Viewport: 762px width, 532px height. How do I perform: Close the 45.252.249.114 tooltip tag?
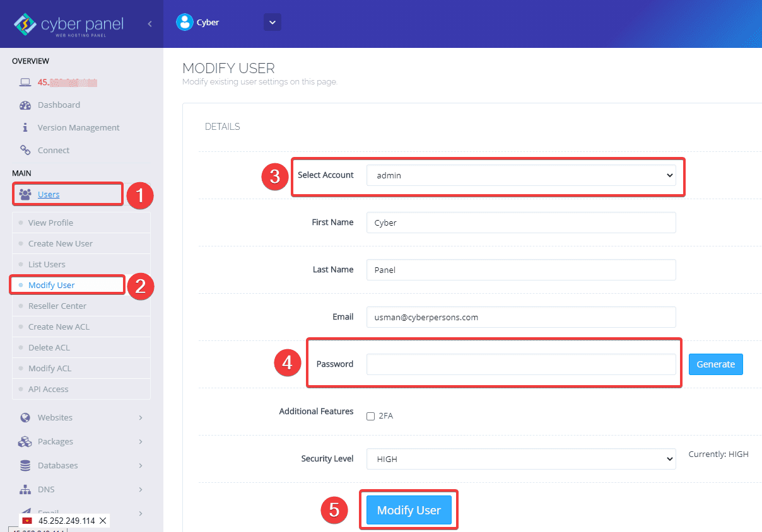103,521
